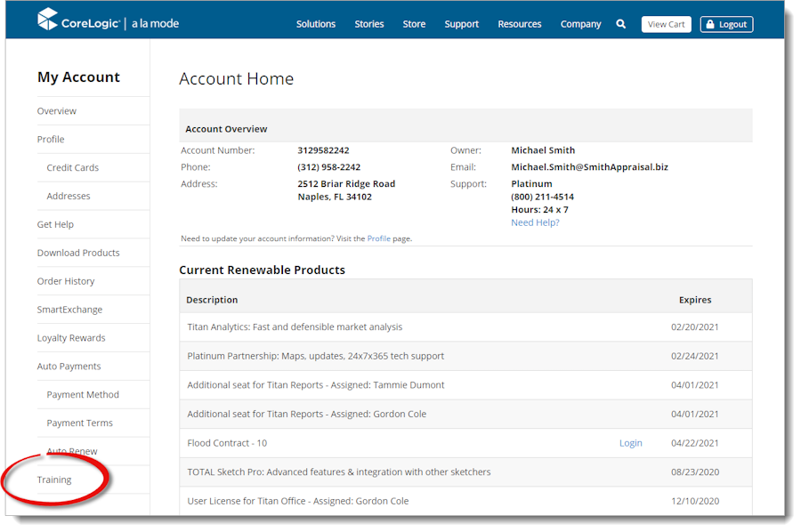801x532 pixels.
Task: Click the Expires column header
Action: coord(695,300)
